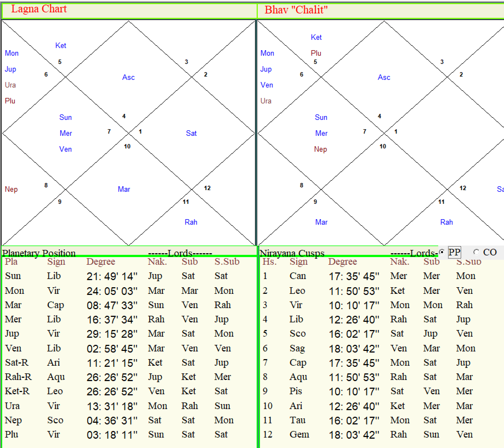Click Ven degree 02: 58' 45"
The image size is (504, 448).
click(x=112, y=349)
